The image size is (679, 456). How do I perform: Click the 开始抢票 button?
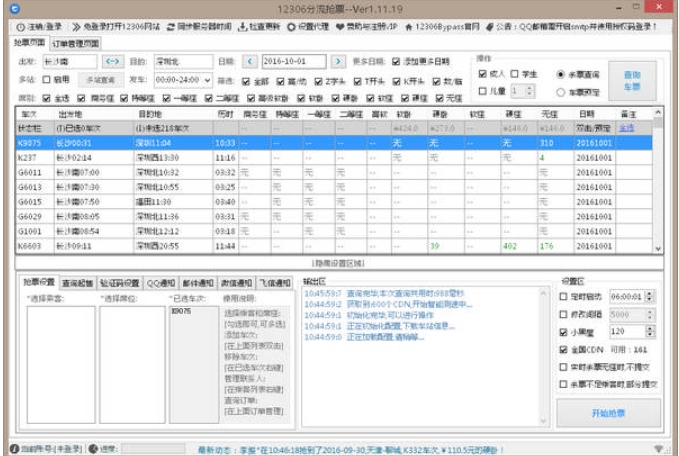click(608, 413)
